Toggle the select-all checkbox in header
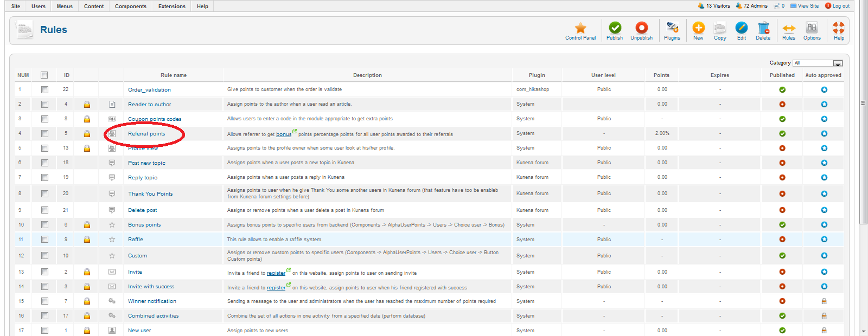Screen dimensions: 868x336 [44, 75]
